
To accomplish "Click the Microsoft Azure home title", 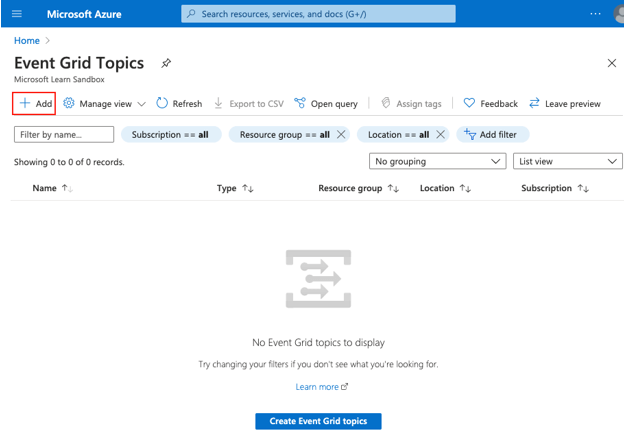I will [x=84, y=14].
